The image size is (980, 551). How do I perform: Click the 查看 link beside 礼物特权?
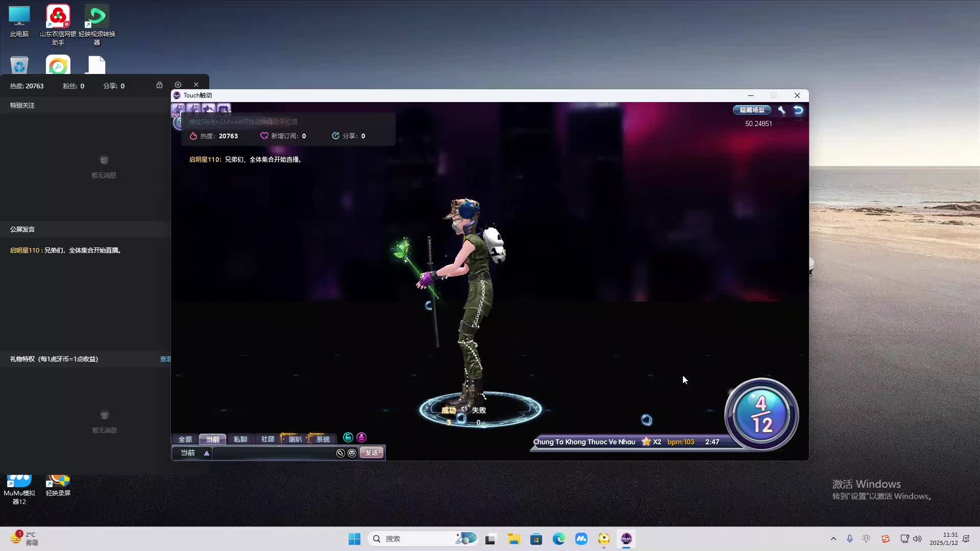(x=165, y=359)
